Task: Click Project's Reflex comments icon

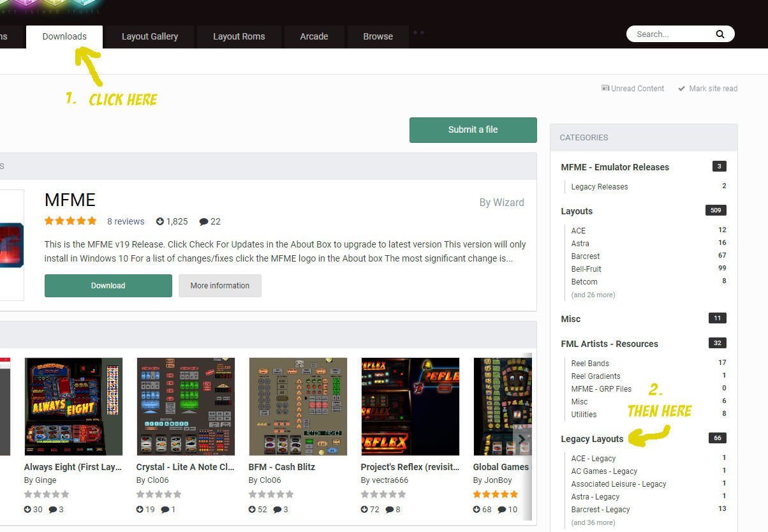Action: (x=389, y=510)
